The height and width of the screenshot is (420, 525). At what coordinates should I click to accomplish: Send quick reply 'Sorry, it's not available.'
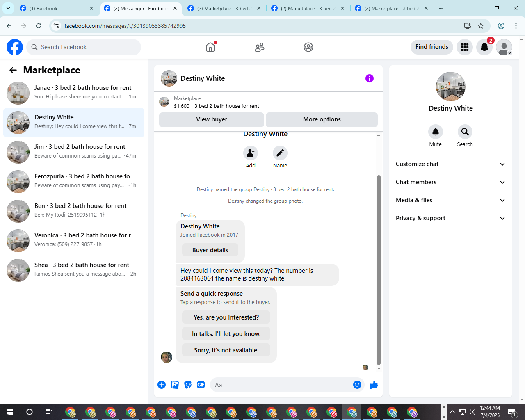pos(226,350)
